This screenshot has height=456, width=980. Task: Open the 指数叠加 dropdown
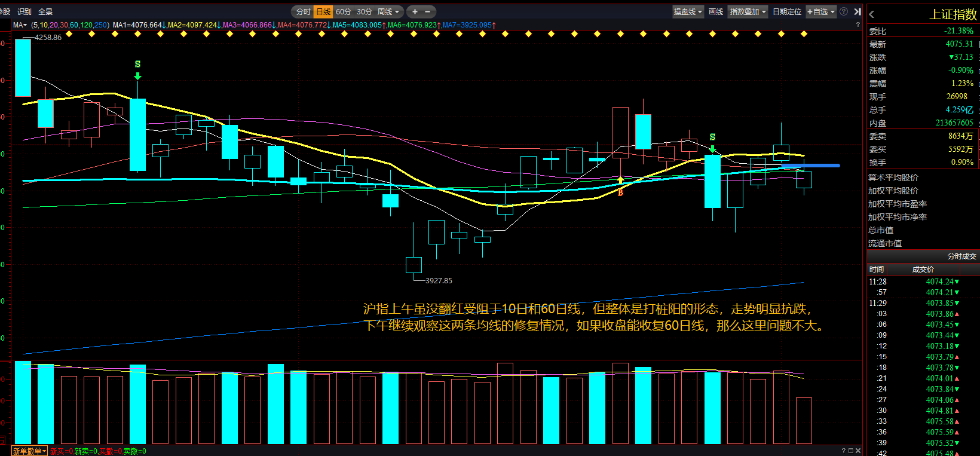(748, 11)
